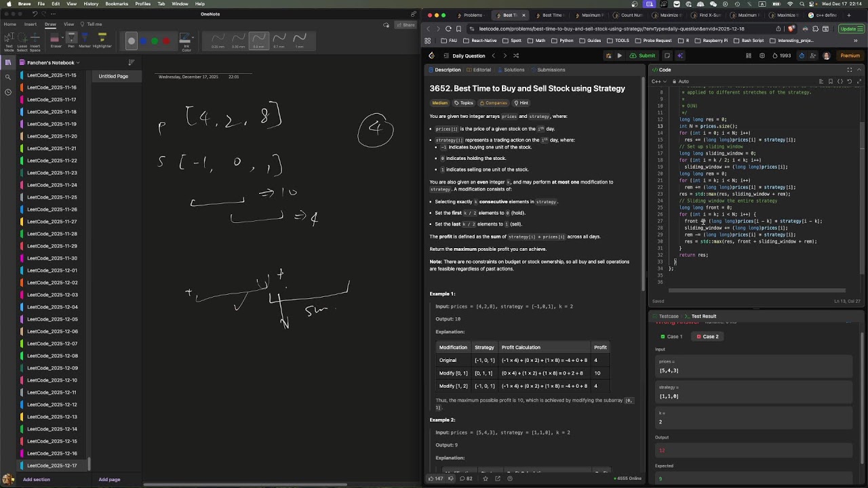868x488 pixels.
Task: Select the 0.35 mm pen thickness
Action: pyautogui.click(x=238, y=40)
